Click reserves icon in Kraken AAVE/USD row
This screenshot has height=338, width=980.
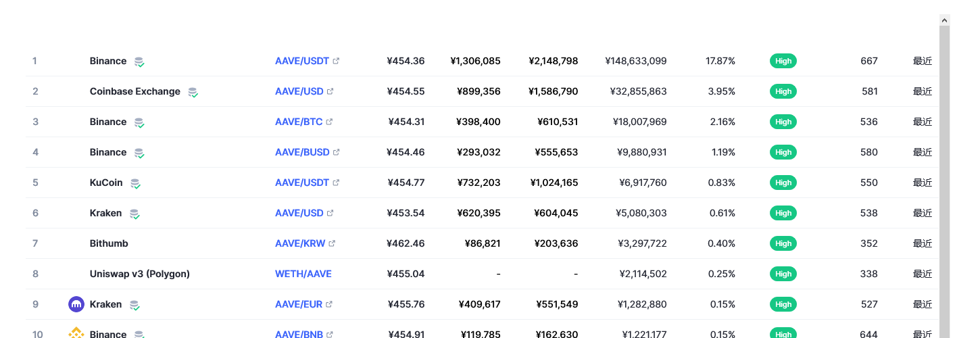tap(134, 214)
